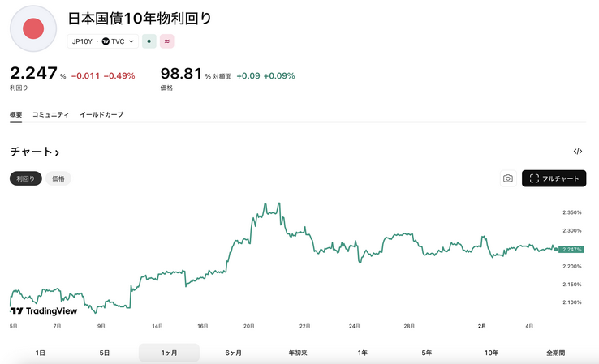The width and height of the screenshot is (599, 364).
Task: Open the JP10Y TVC symbol selector
Action: click(x=102, y=41)
